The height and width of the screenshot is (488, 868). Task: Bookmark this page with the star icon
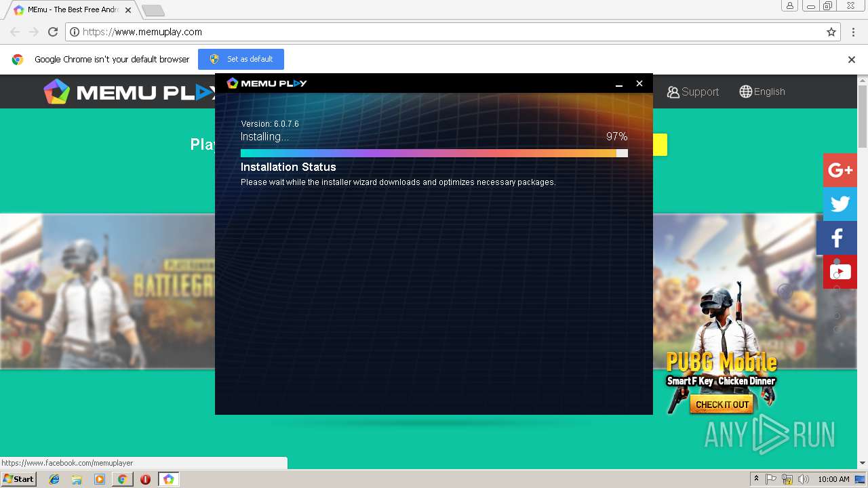click(x=831, y=32)
